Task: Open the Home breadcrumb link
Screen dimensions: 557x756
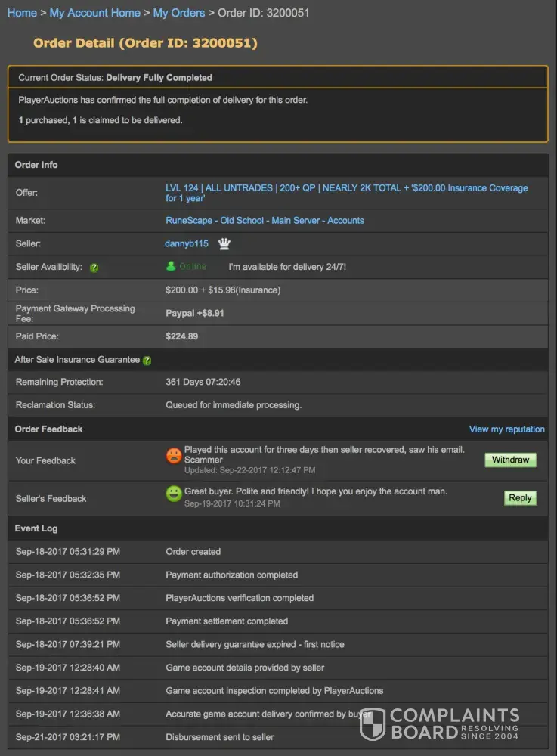Action: click(22, 13)
